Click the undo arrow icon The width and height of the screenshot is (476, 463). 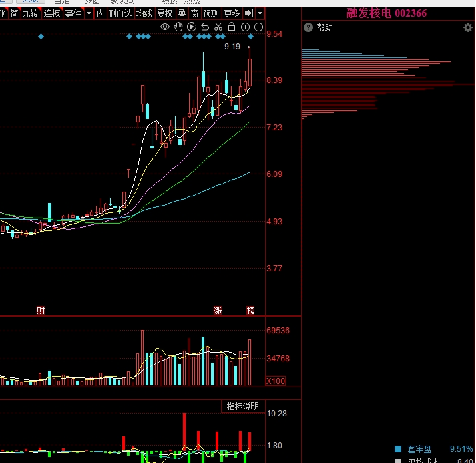pos(205,27)
